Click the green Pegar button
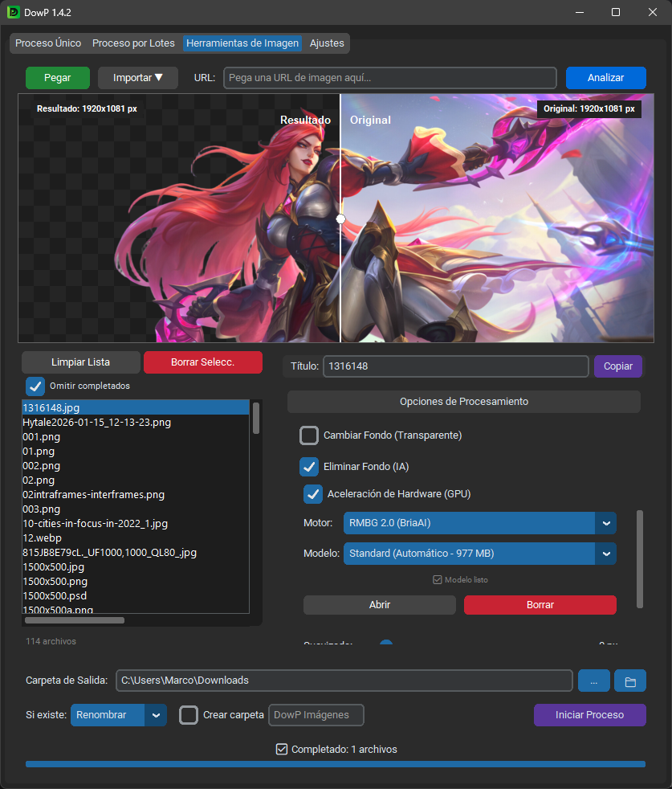672x789 pixels. pos(58,78)
